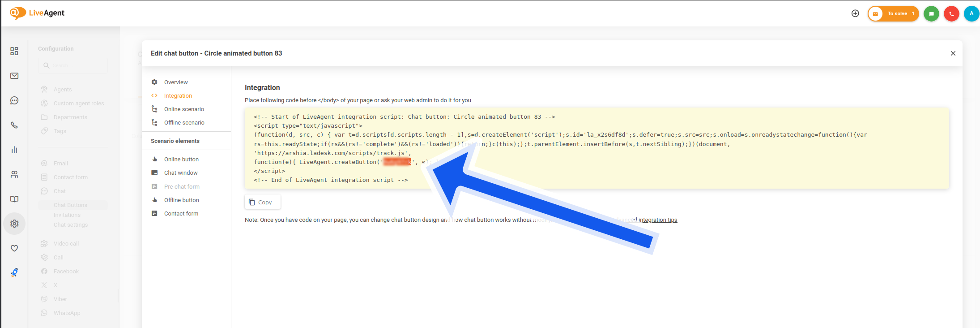The height and width of the screenshot is (328, 980).
Task: Click inside the integration code box
Action: [x=597, y=148]
